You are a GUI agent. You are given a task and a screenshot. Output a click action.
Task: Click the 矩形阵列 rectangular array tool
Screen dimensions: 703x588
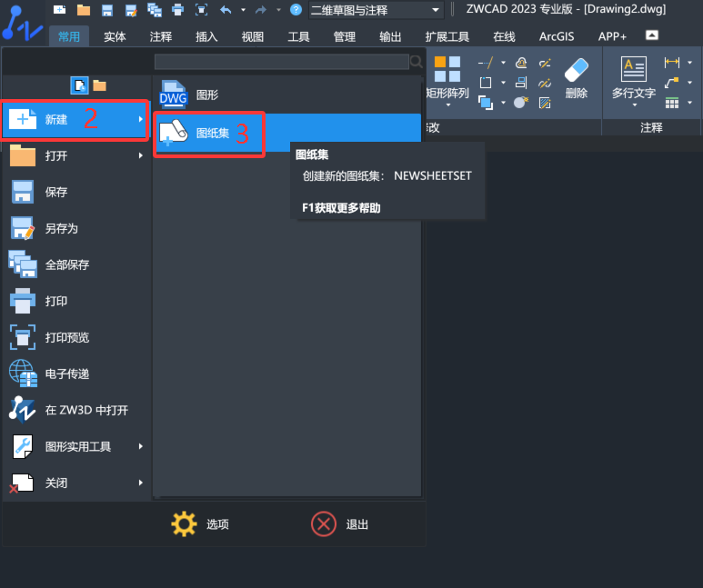pyautogui.click(x=447, y=76)
